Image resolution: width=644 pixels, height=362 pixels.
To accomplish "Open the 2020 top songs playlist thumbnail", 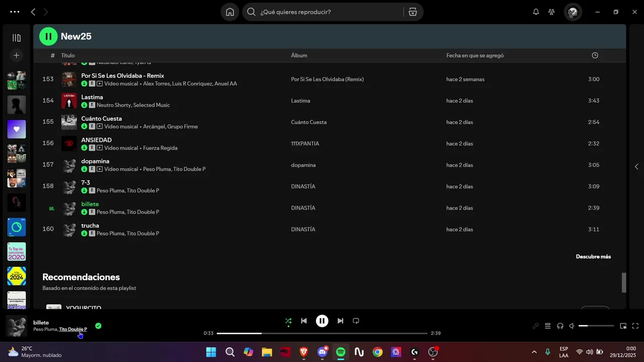I will pos(17,251).
